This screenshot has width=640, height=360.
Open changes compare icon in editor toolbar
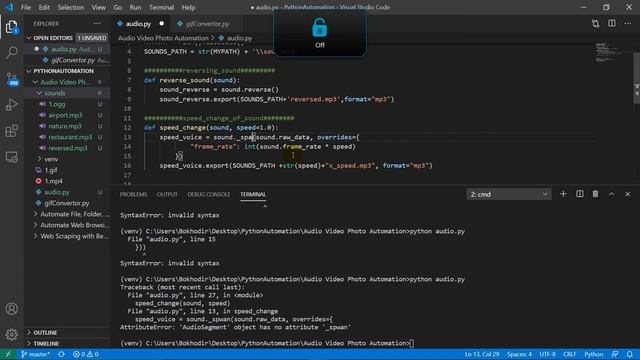(x=596, y=24)
